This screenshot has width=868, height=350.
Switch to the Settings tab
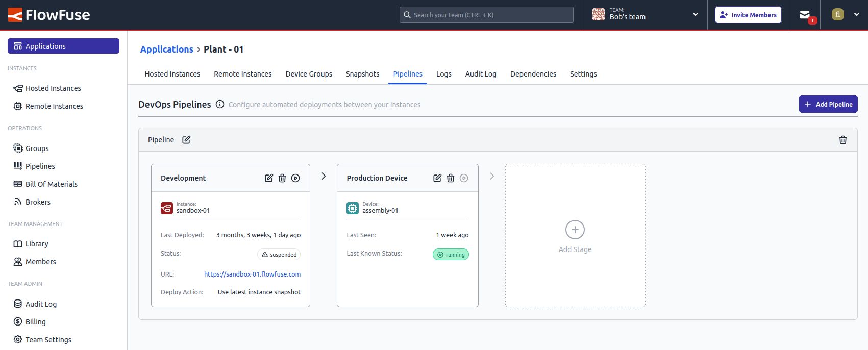click(x=583, y=74)
